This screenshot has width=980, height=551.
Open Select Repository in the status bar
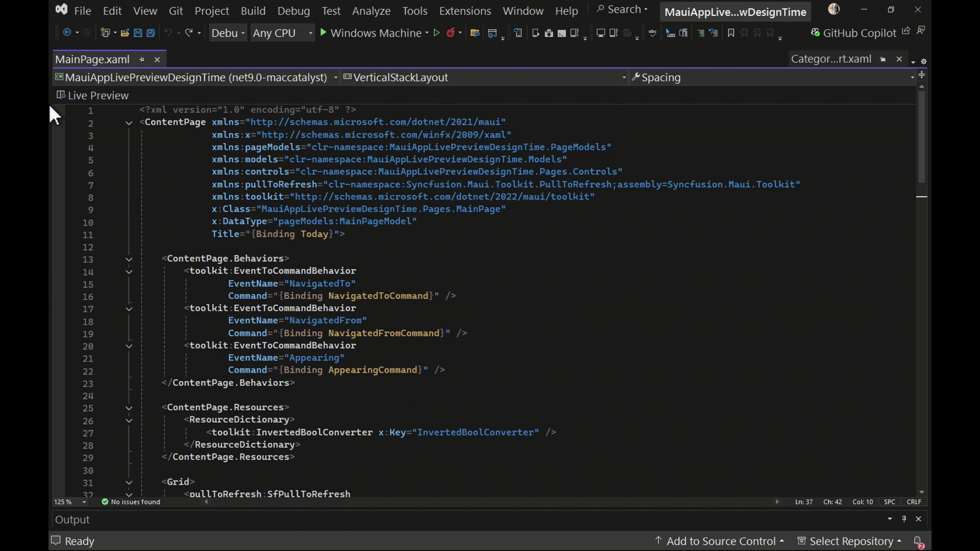coord(850,541)
